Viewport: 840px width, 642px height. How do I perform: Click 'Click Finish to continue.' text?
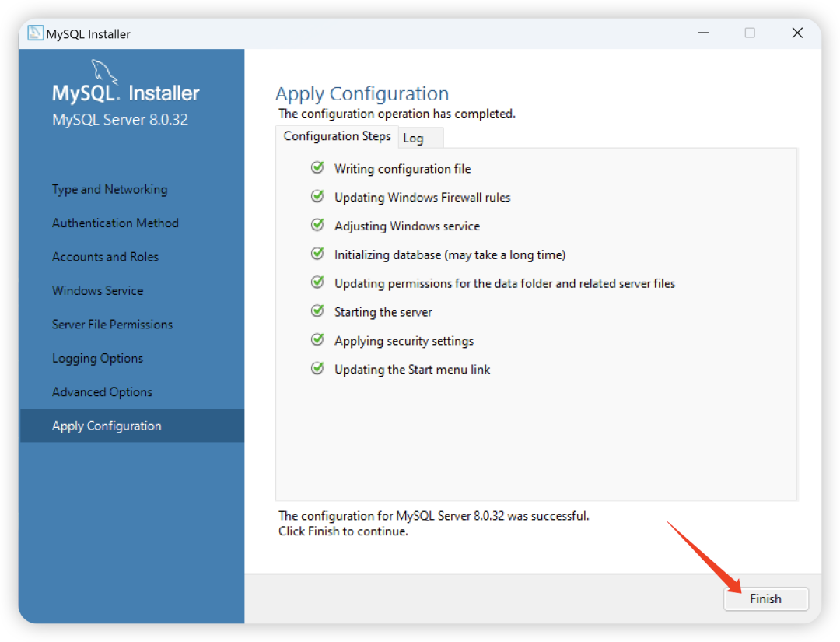coord(344,531)
